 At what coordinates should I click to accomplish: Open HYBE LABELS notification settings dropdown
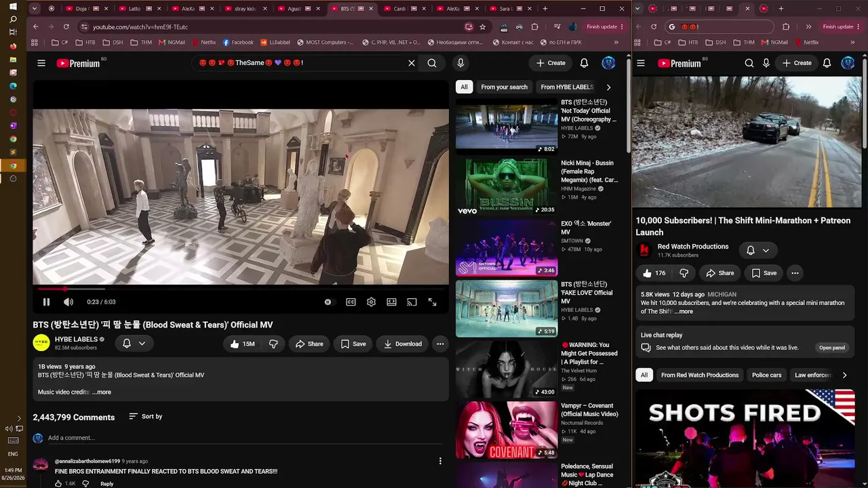tap(134, 344)
